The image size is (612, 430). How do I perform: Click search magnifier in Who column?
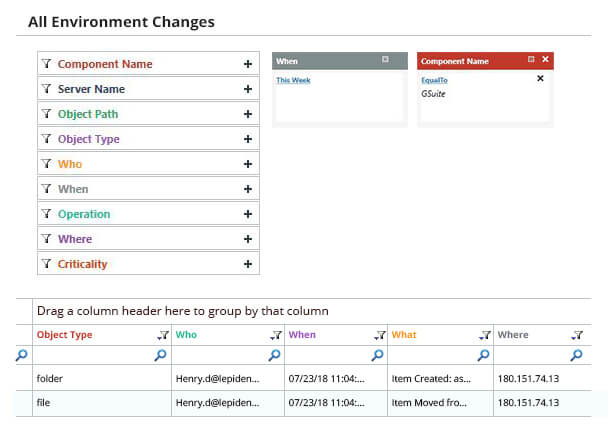(x=274, y=355)
